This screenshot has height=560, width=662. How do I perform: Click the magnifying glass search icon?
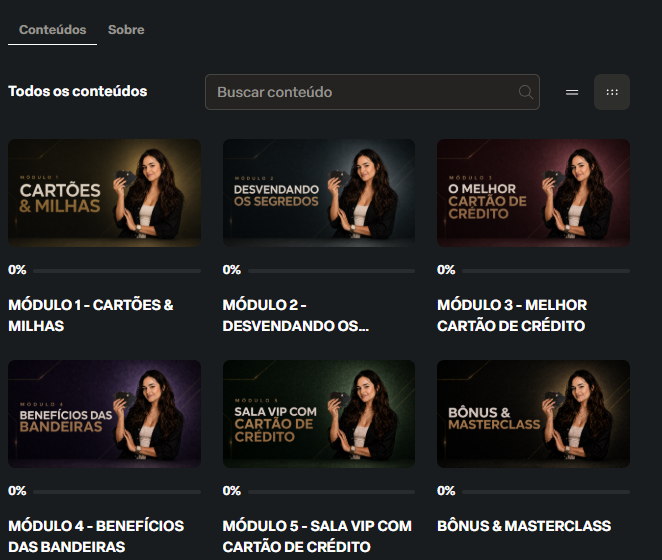pos(526,92)
